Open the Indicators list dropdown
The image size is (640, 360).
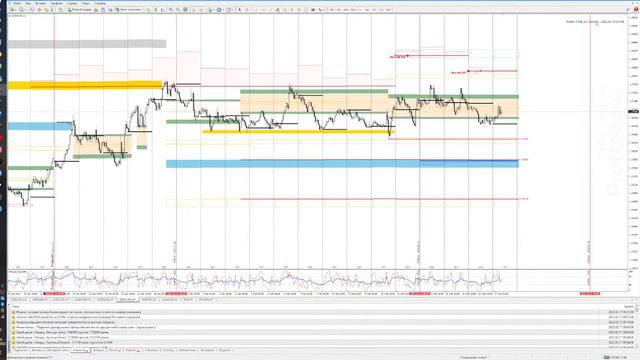pos(211,9)
